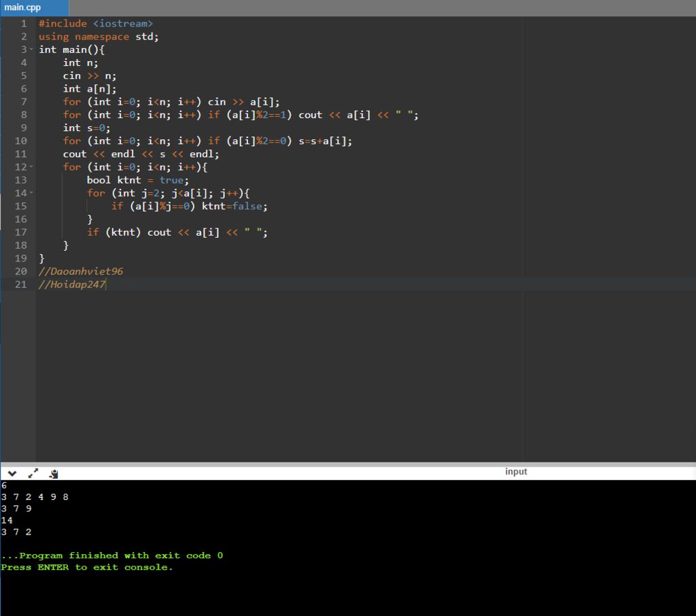Click the console settings icon
Viewport: 696px width, 616px height.
(54, 473)
